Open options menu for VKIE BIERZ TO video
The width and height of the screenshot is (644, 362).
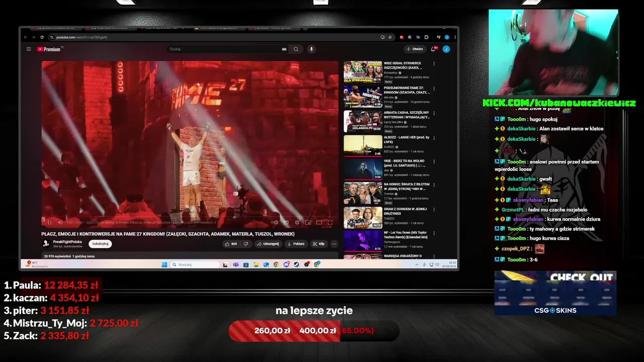(434, 162)
